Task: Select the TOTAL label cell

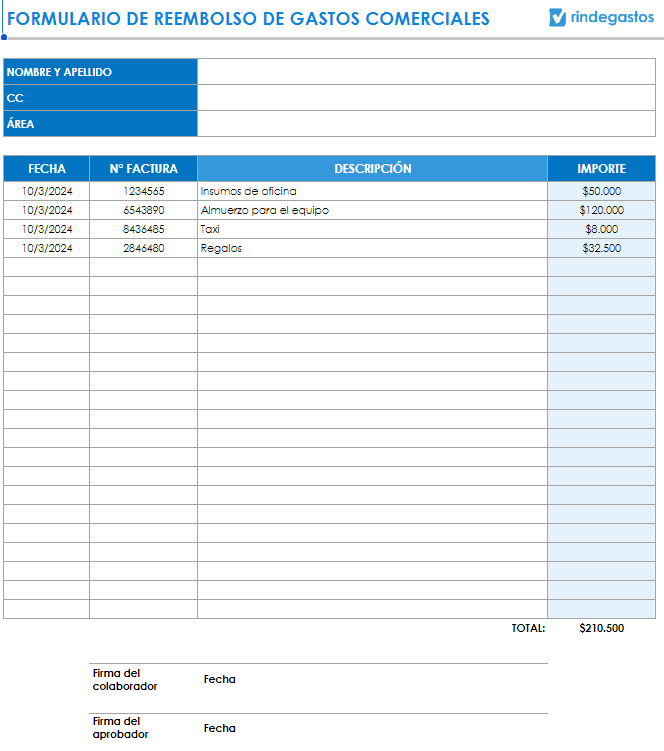Action: (x=528, y=629)
